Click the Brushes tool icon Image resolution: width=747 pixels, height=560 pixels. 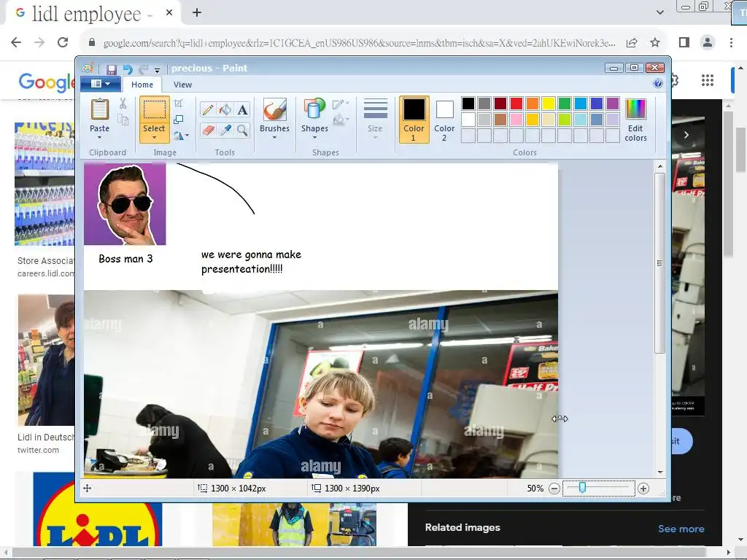pyautogui.click(x=274, y=110)
